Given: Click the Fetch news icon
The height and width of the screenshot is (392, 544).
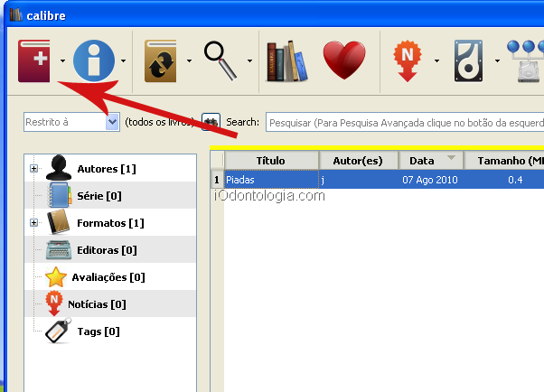Looking at the screenshot, I should click(x=408, y=61).
